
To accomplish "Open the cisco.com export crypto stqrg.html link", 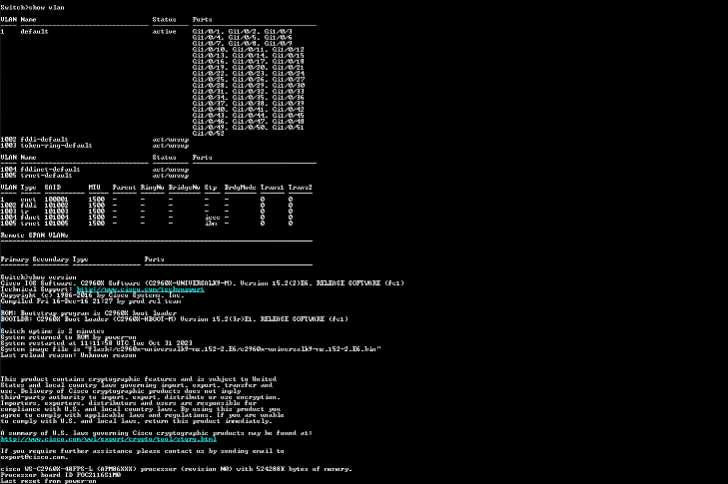I will pyautogui.click(x=109, y=439).
